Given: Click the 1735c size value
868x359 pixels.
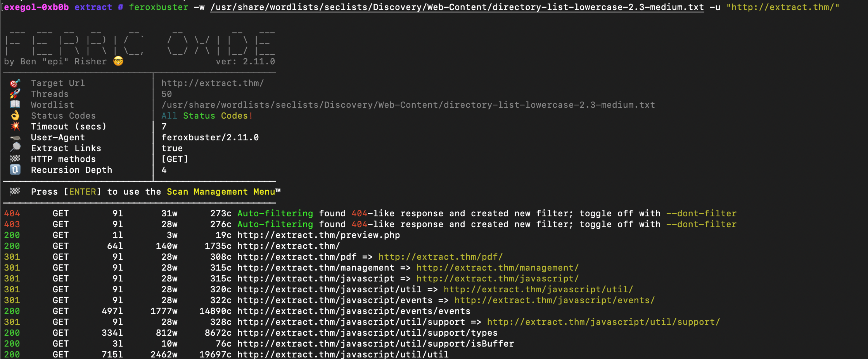Looking at the screenshot, I should [x=218, y=246].
